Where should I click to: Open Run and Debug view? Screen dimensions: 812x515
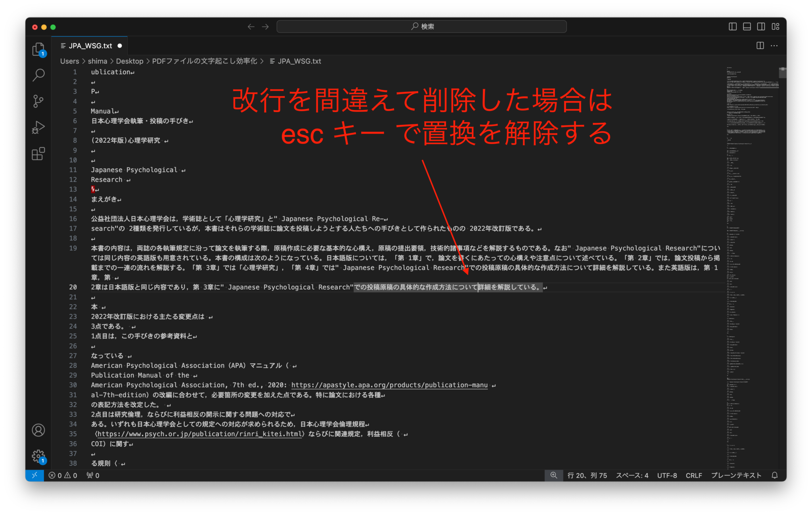[38, 127]
